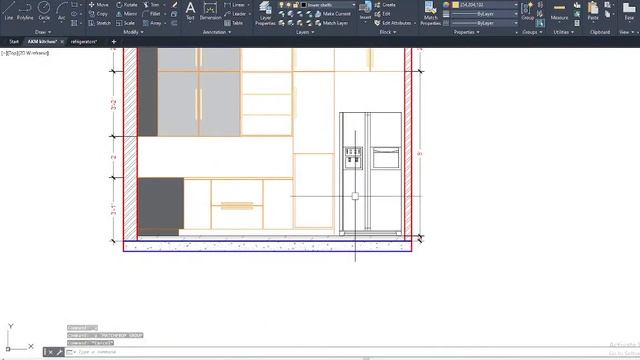Click Edit Attributes button
The width and height of the screenshot is (640, 360).
393,23
